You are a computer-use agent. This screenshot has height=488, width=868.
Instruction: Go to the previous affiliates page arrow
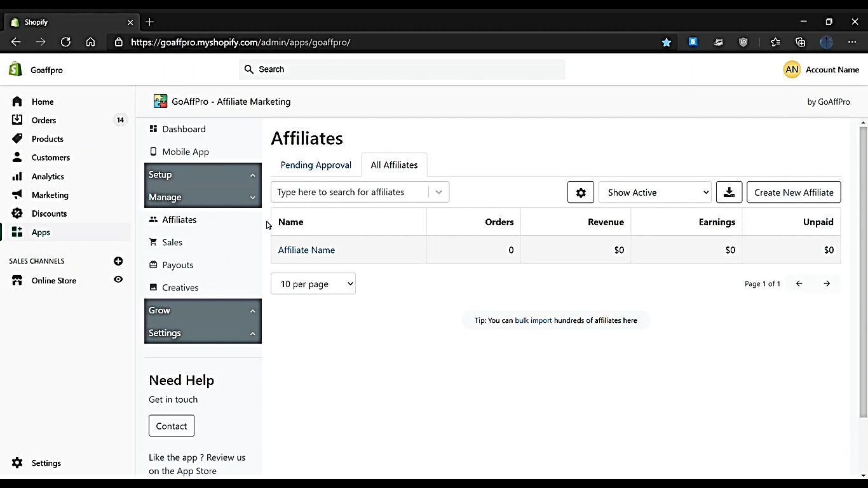pyautogui.click(x=799, y=283)
